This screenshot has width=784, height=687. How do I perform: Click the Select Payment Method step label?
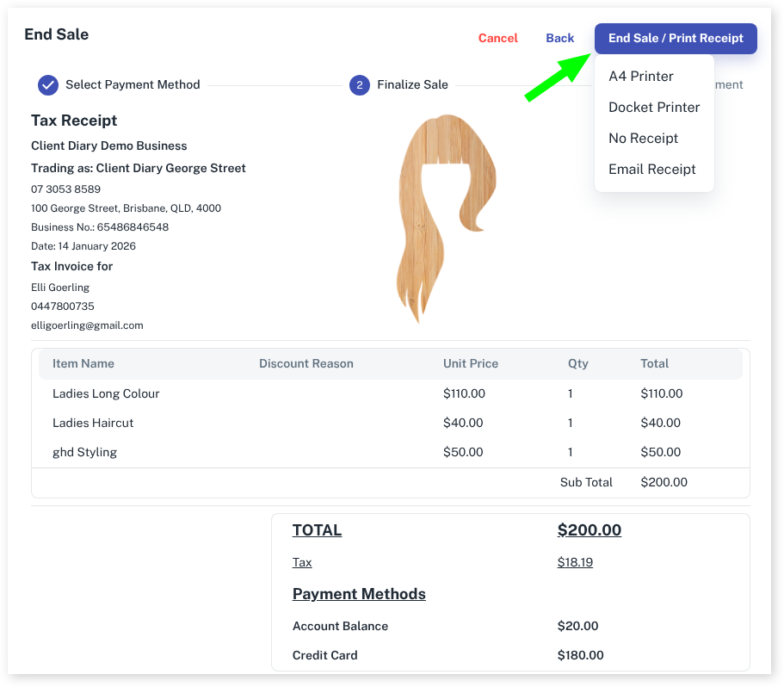click(x=133, y=84)
